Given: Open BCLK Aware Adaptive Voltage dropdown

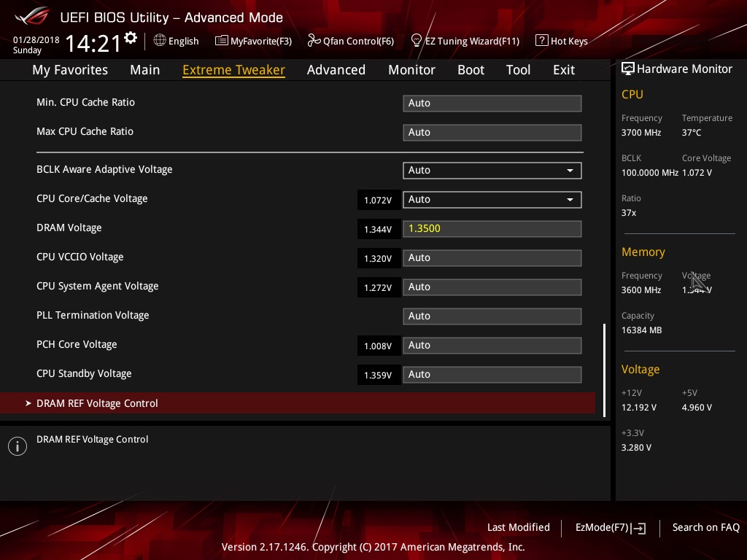Looking at the screenshot, I should tap(492, 171).
